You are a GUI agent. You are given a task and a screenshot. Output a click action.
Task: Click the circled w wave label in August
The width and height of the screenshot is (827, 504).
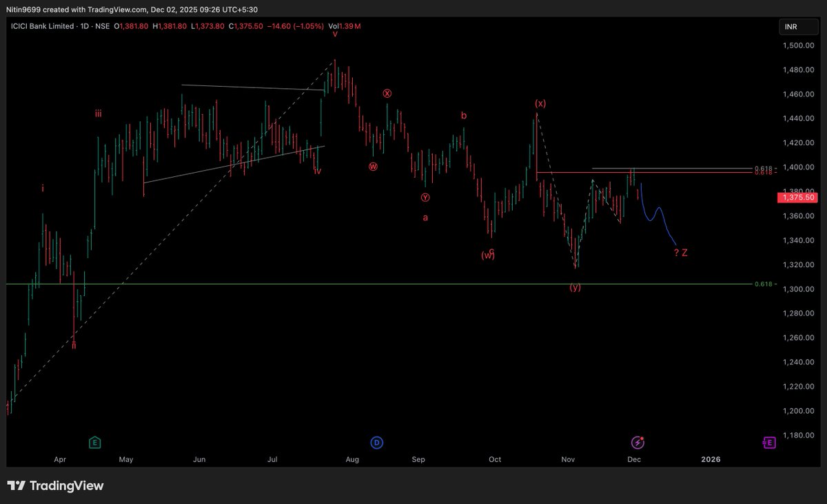pyautogui.click(x=373, y=166)
